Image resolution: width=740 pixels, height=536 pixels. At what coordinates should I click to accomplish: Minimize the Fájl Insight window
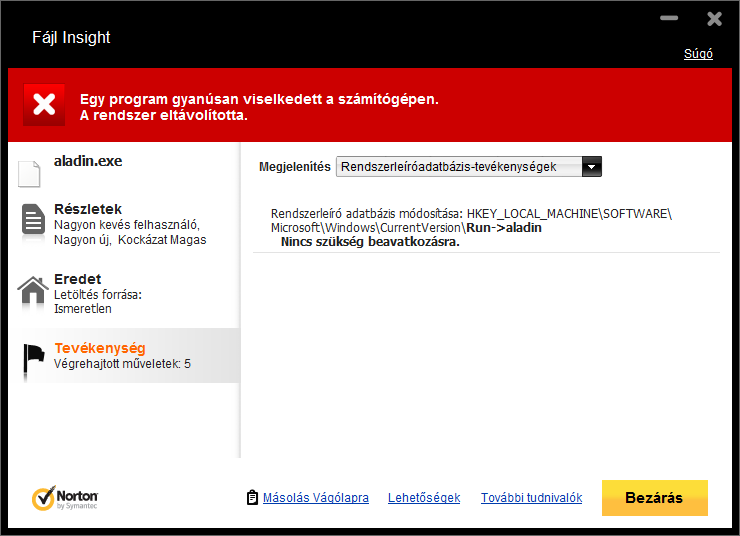(x=669, y=18)
